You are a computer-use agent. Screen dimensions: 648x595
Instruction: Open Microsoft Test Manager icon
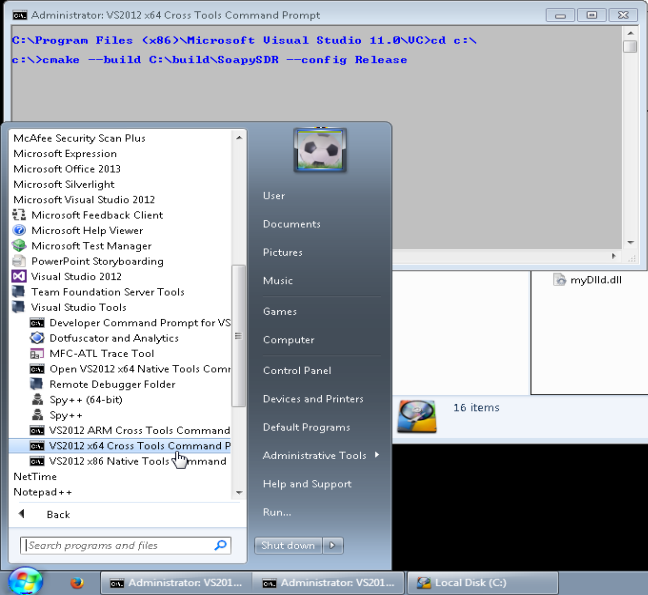[x=19, y=245]
